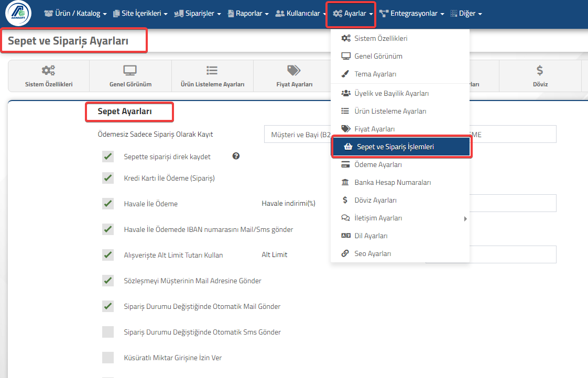This screenshot has width=588, height=378.
Task: Choose Banka Hesap Numaraları menu entry
Action: pos(400,182)
